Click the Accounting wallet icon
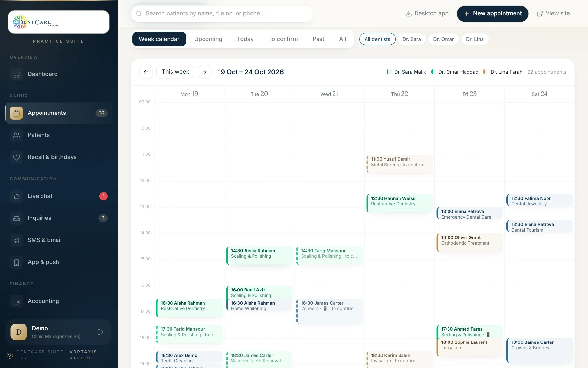Screen dimensions: 588x368 pos(16,301)
